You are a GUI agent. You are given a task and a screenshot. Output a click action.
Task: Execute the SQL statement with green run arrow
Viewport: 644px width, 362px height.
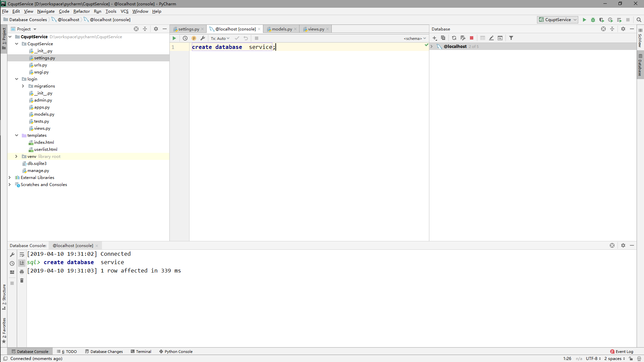pos(174,38)
